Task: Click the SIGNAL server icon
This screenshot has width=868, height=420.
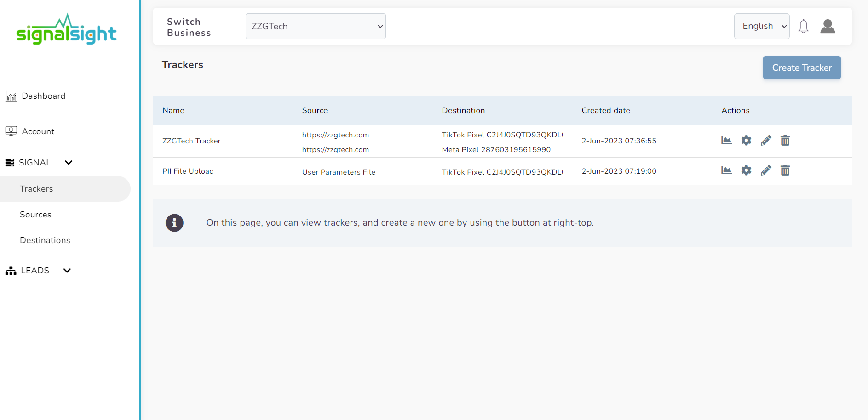Action: (10, 163)
